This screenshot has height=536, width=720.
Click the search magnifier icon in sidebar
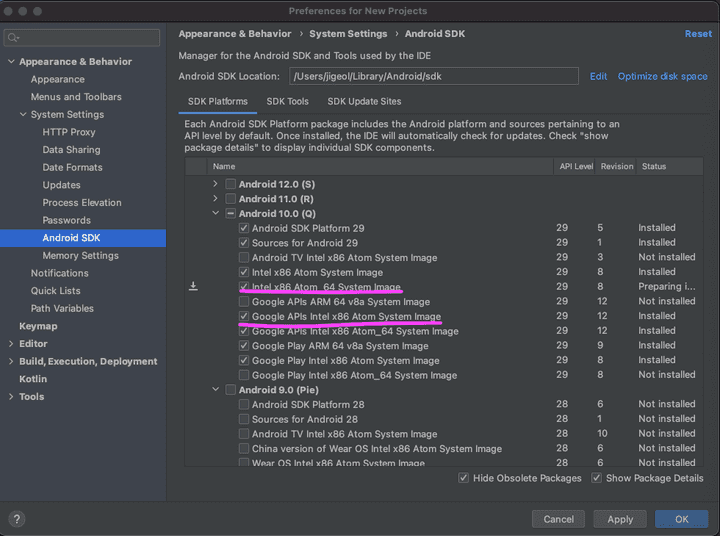coord(13,38)
